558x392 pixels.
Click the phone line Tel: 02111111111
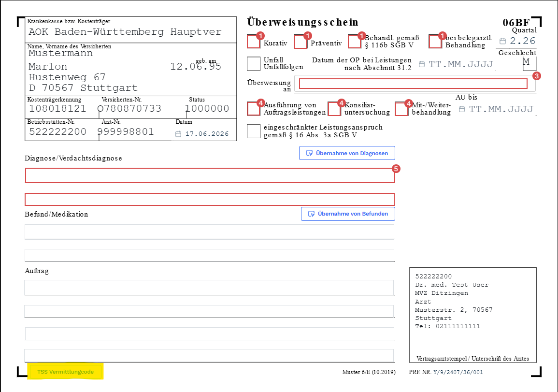click(448, 326)
